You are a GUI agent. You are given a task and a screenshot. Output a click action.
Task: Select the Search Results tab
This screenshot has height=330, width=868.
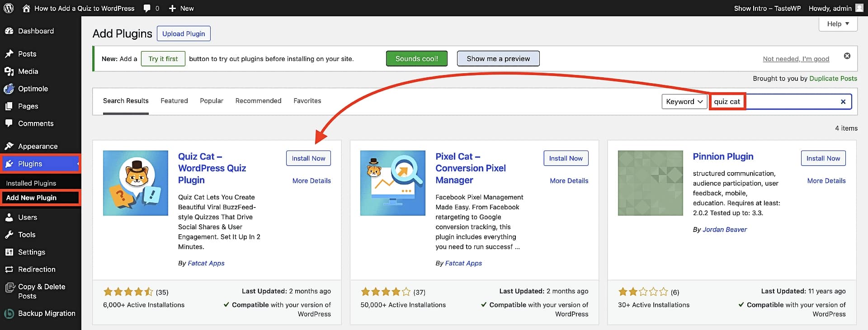point(126,101)
